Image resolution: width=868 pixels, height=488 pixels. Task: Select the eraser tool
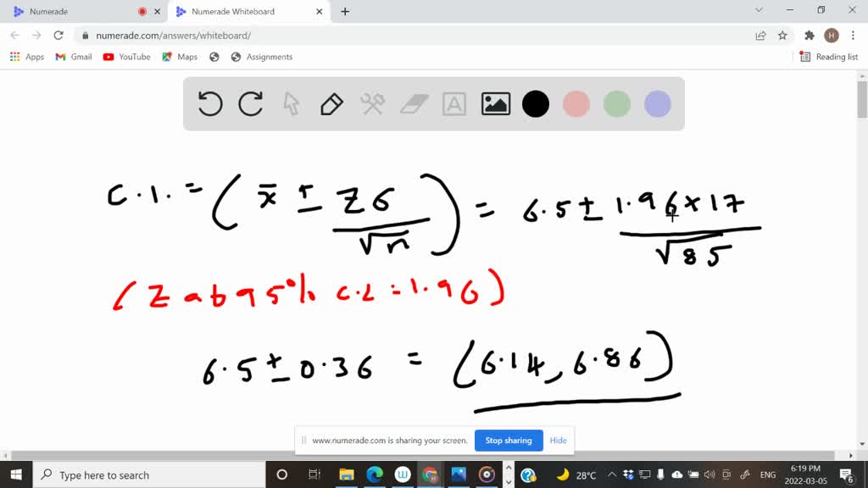(414, 104)
